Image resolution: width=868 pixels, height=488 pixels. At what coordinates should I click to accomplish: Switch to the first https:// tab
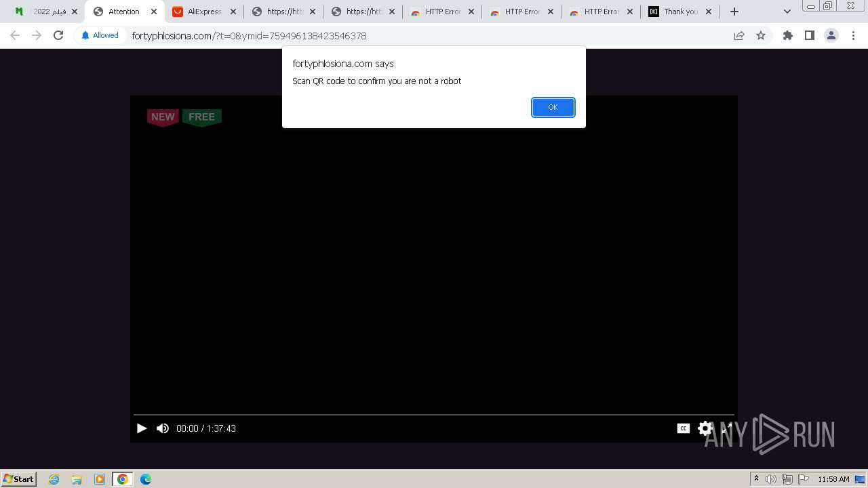pos(283,12)
